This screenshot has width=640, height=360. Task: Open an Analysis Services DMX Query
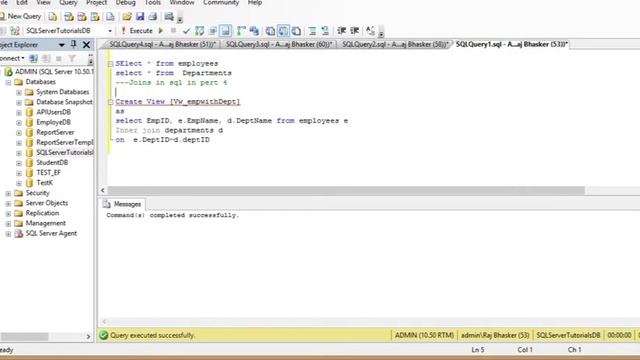pos(82,16)
